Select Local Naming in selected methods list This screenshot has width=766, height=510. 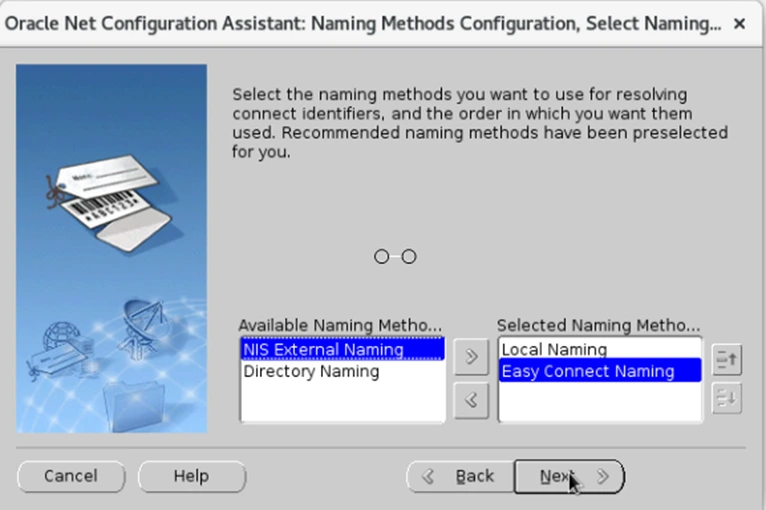click(554, 350)
